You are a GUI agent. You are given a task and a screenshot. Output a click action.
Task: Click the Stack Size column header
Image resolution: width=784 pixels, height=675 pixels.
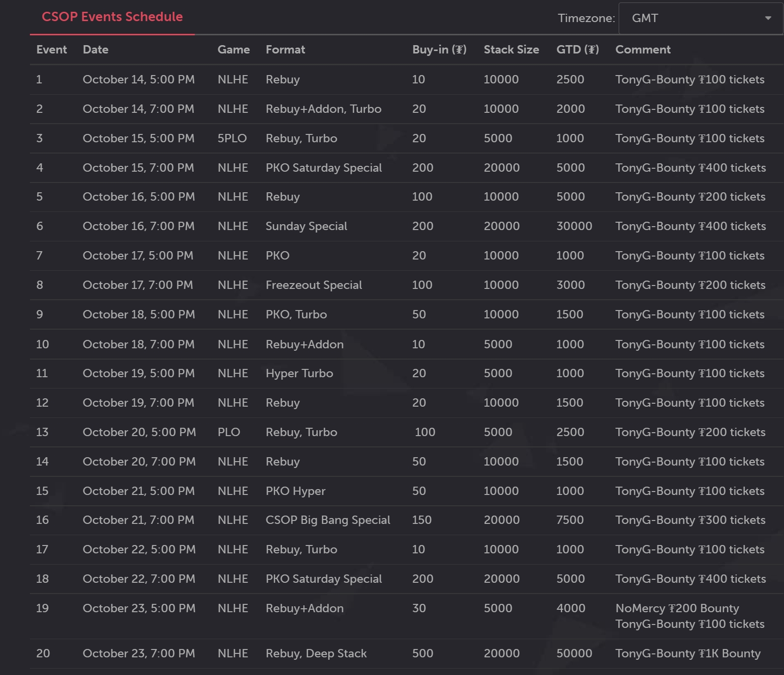511,50
